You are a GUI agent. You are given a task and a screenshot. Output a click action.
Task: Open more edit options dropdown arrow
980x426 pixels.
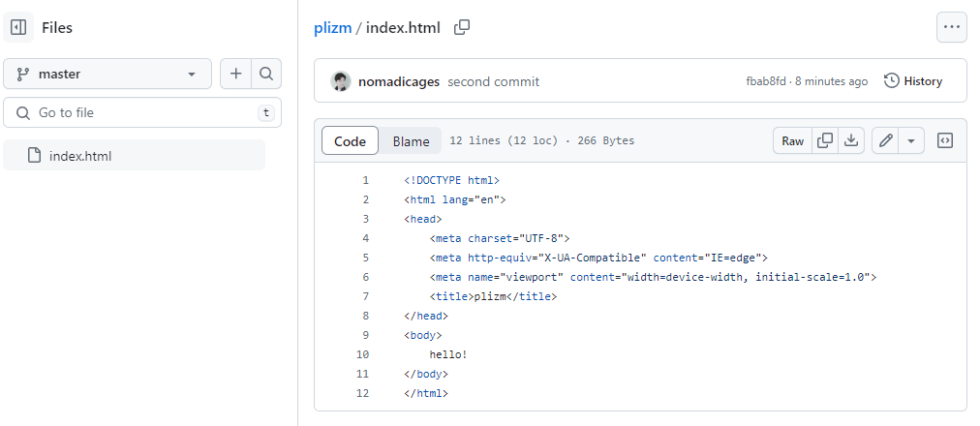911,140
